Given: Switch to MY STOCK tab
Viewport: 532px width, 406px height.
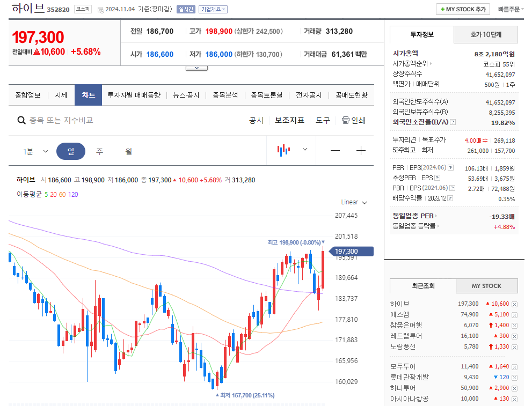Looking at the screenshot, I should (486, 286).
